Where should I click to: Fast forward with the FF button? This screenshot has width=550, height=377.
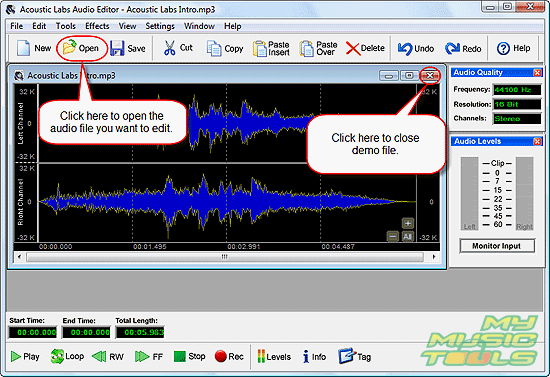click(x=149, y=357)
